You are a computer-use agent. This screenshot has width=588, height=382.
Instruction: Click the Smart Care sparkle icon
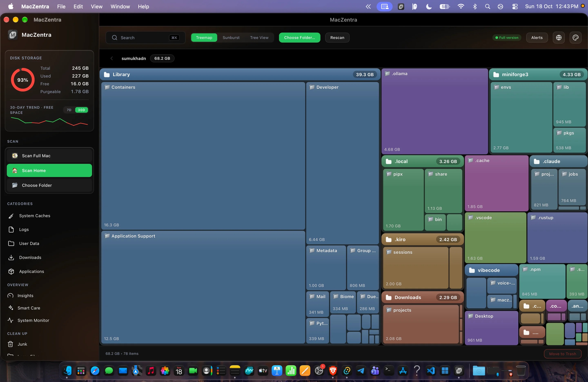10,308
